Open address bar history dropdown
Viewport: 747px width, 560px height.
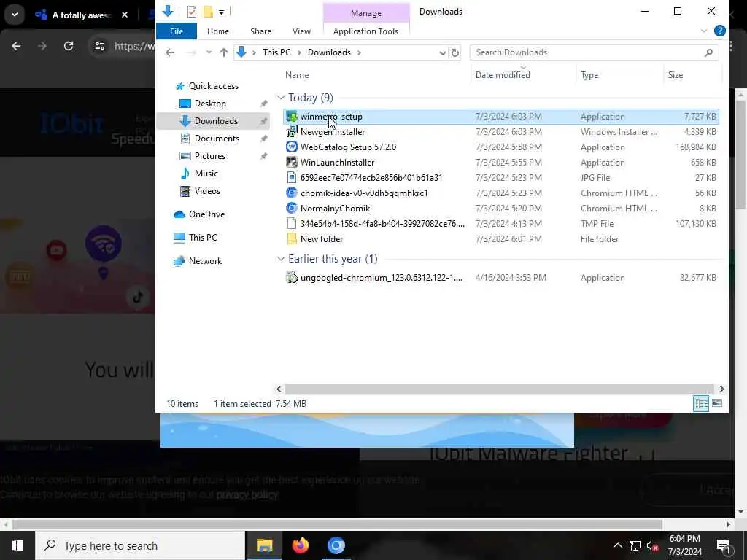[x=442, y=52]
